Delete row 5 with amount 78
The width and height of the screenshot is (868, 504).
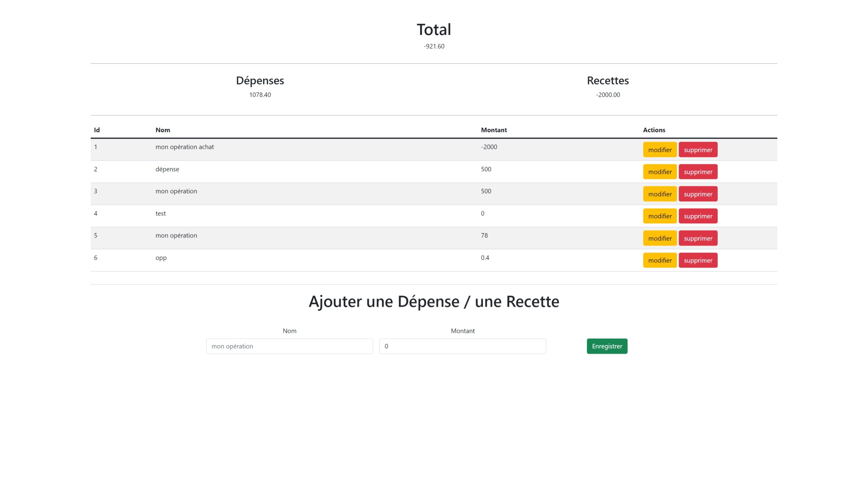pyautogui.click(x=698, y=238)
